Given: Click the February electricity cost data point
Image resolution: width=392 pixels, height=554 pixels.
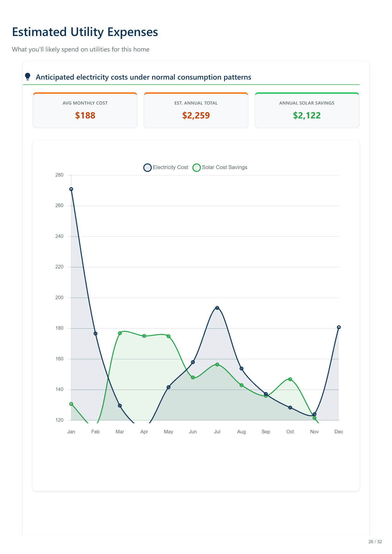Looking at the screenshot, I should pos(96,334).
